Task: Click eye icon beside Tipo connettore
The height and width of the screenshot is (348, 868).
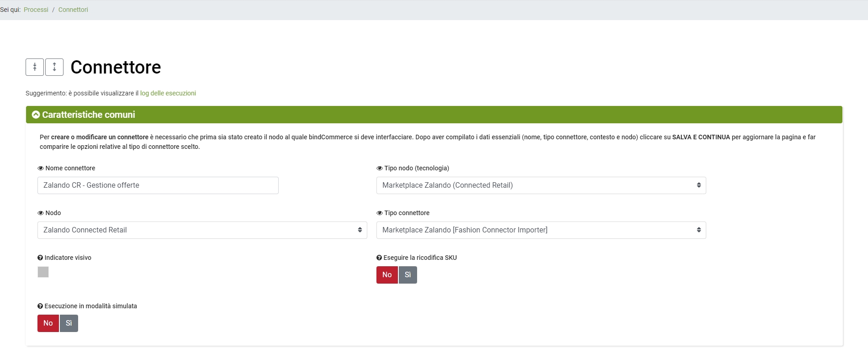Action: tap(379, 213)
